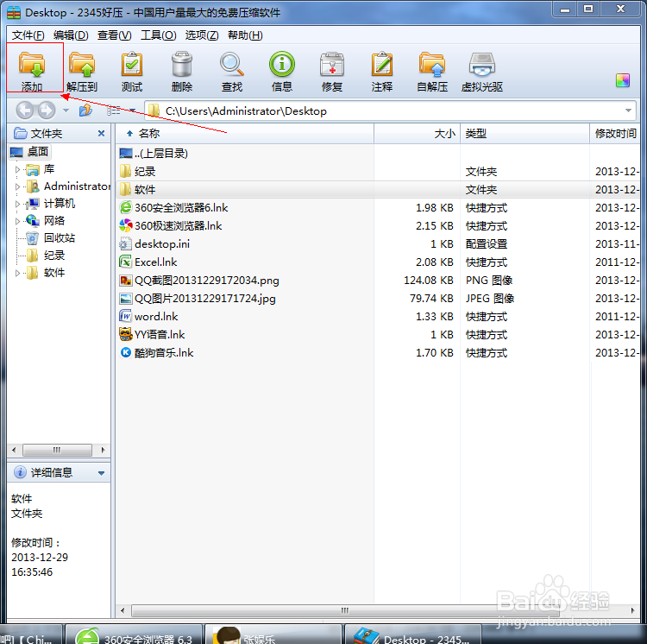Select 360极速浏览器.lnk file
The width and height of the screenshot is (647, 644).
(378, 226)
